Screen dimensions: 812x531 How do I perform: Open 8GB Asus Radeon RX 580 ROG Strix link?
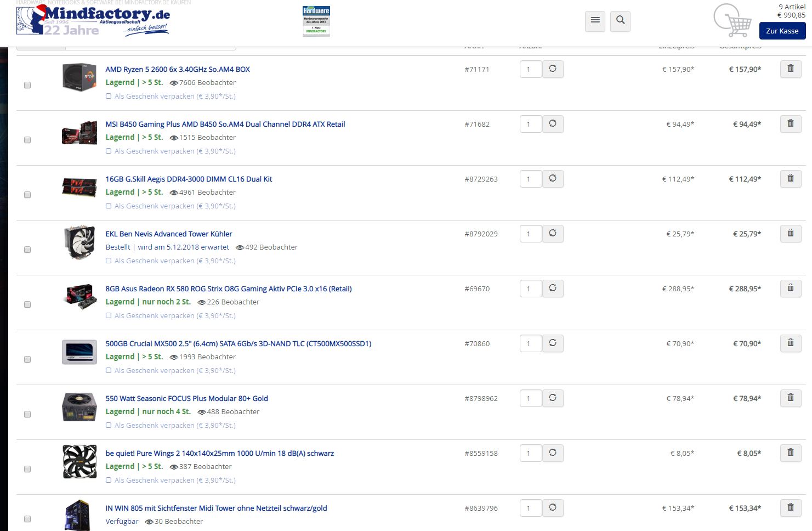[x=229, y=289]
